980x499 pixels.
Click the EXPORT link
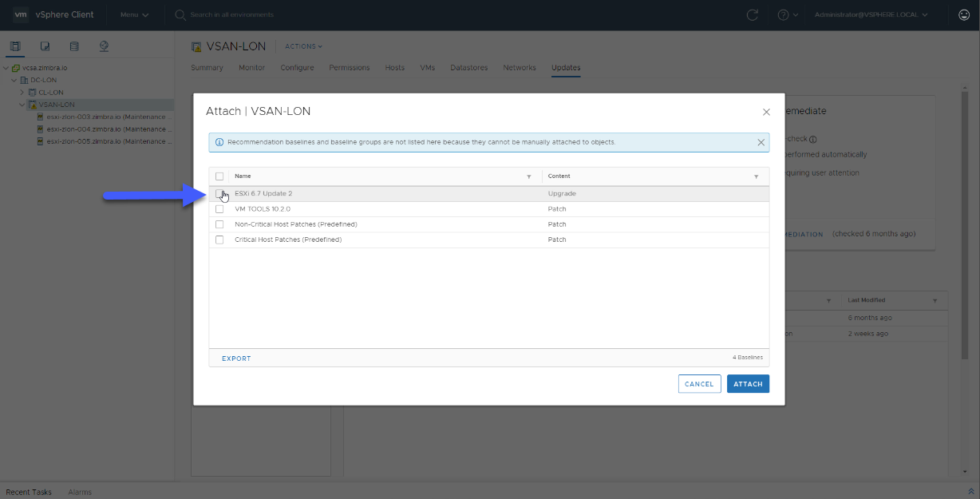[236, 358]
